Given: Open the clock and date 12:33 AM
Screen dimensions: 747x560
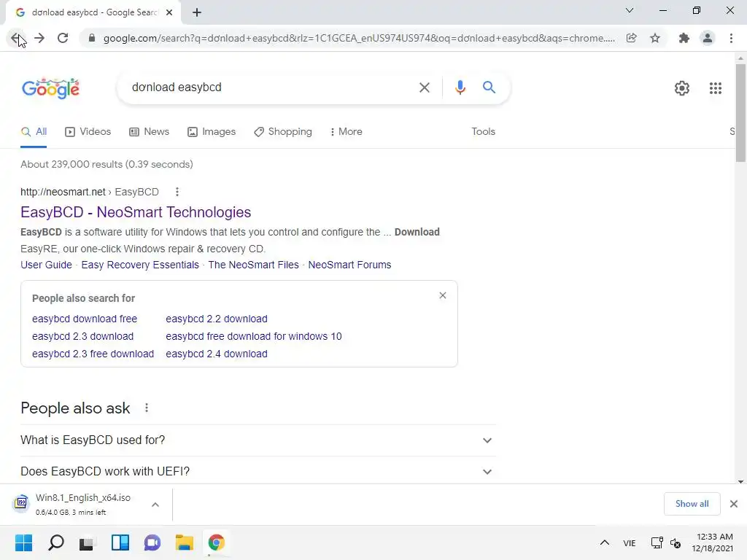Looking at the screenshot, I should point(713,542).
